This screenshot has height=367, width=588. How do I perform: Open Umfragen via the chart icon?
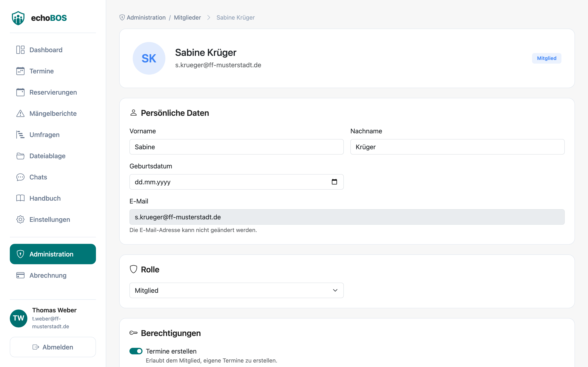point(20,135)
